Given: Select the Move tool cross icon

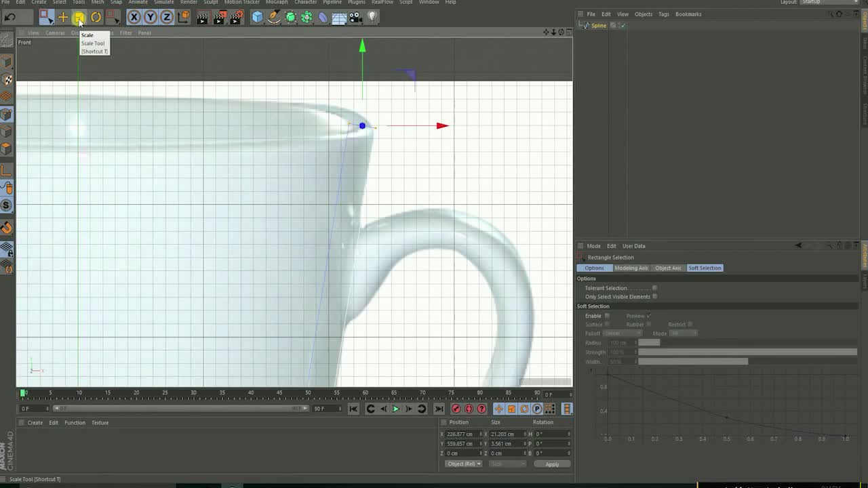Looking at the screenshot, I should tap(62, 17).
